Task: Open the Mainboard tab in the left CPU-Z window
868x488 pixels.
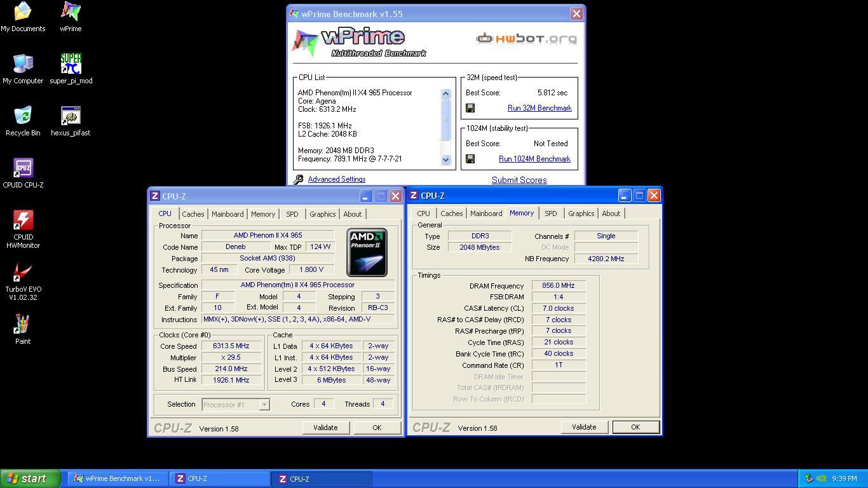Action: 227,214
